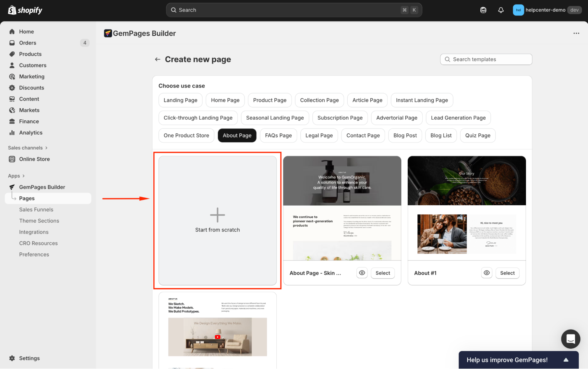Viewport: 588px width, 369px height.
Task: Open Sales Funnels in the GemPages menu
Action: click(36, 209)
